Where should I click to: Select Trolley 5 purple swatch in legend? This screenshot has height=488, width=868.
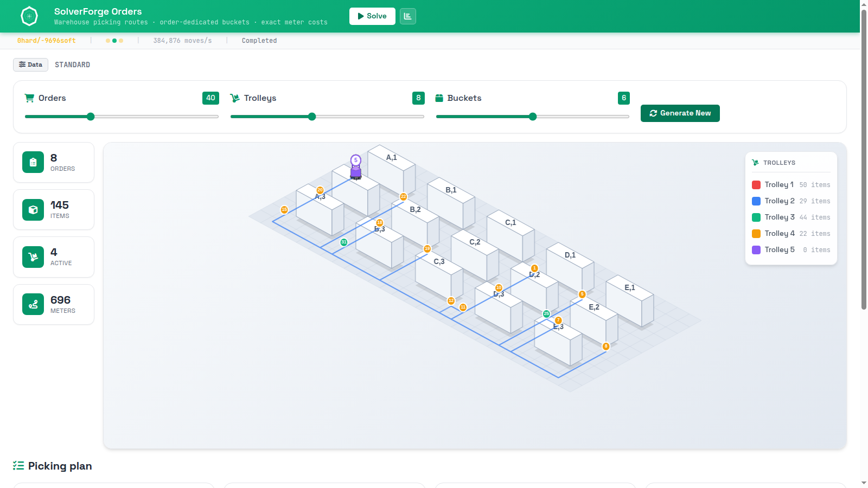click(756, 250)
